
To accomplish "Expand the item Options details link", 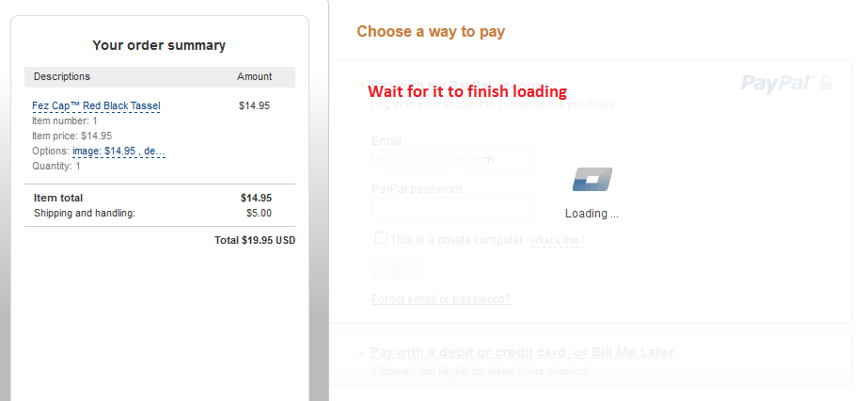I will [x=118, y=151].
